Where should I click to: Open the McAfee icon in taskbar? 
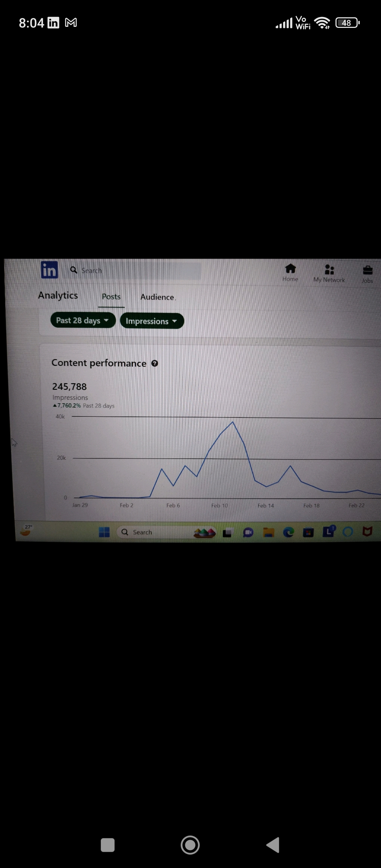tap(367, 531)
